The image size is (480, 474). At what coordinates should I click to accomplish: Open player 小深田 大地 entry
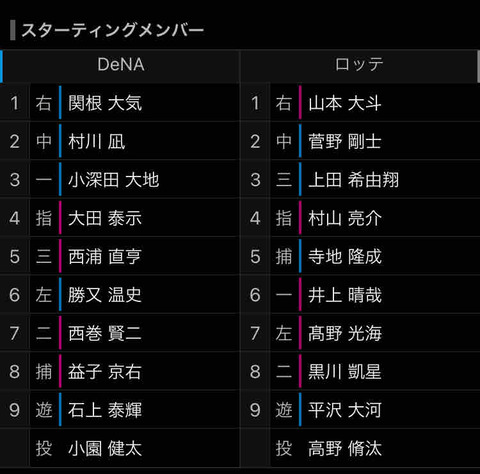113,180
